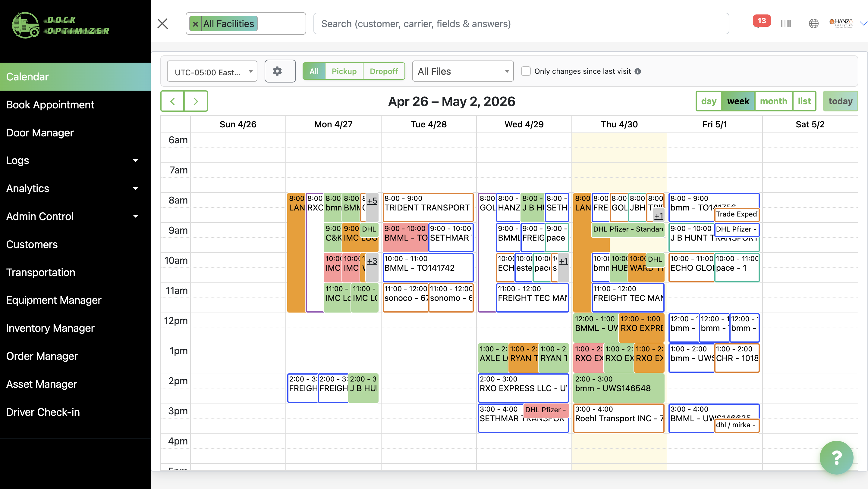Open Wednesday 1:00 AXLE appointment
This screenshot has height=489, width=868.
[x=493, y=358]
